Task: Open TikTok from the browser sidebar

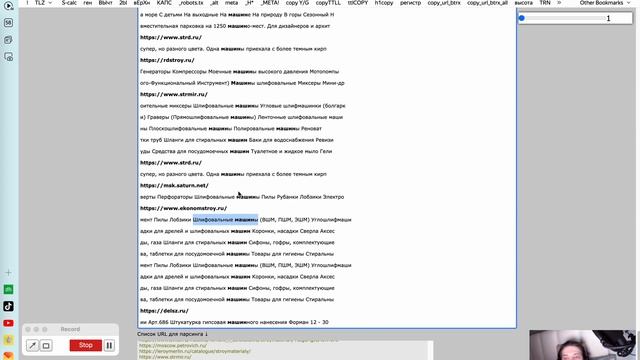Action: coord(8,307)
